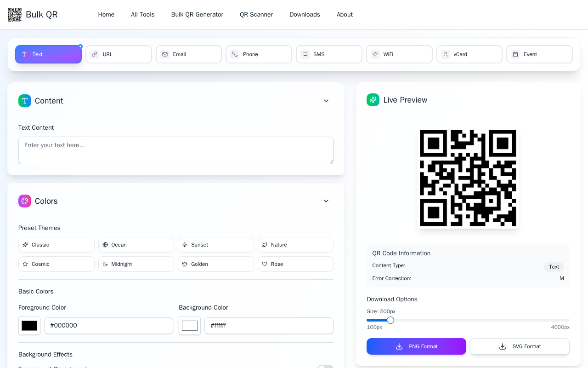Open the All Tools nav item
Screen dimensions: 588x368
click(143, 15)
